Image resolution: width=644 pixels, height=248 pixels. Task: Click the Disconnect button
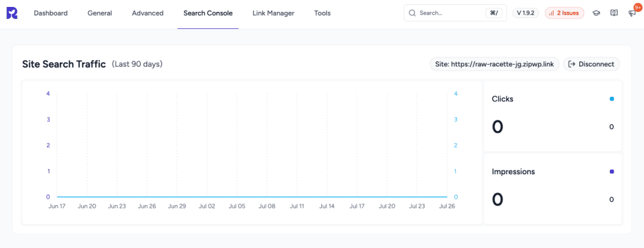pos(591,64)
